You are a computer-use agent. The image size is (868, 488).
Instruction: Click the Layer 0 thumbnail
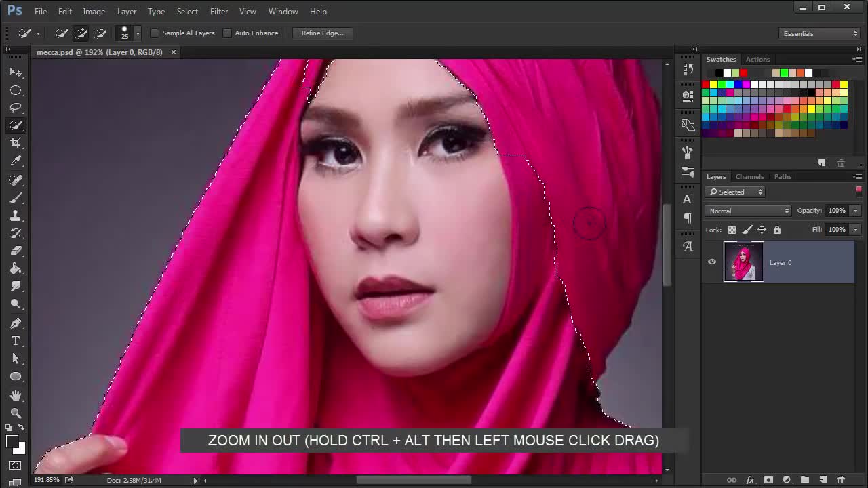pyautogui.click(x=743, y=262)
